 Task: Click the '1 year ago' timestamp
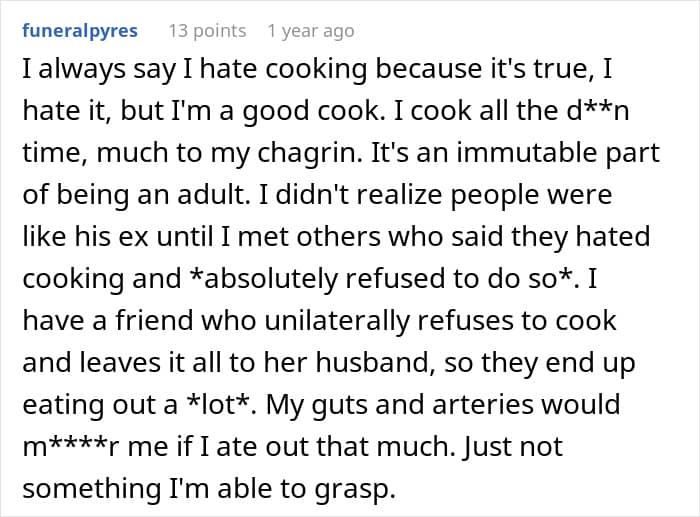(311, 31)
